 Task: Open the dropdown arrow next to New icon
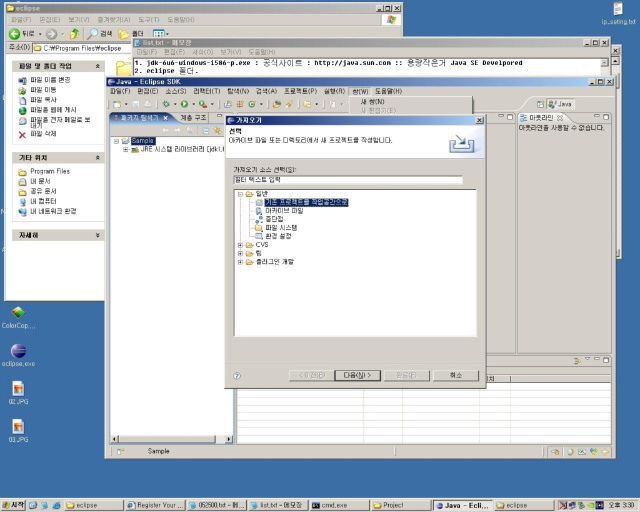(x=126, y=105)
